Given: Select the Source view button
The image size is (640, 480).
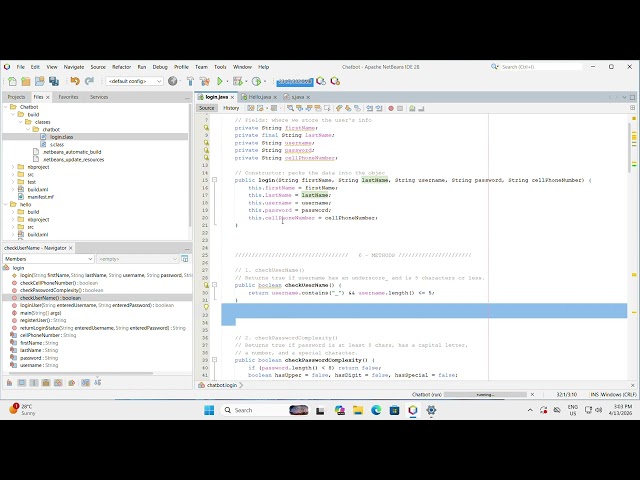Looking at the screenshot, I should [x=207, y=108].
